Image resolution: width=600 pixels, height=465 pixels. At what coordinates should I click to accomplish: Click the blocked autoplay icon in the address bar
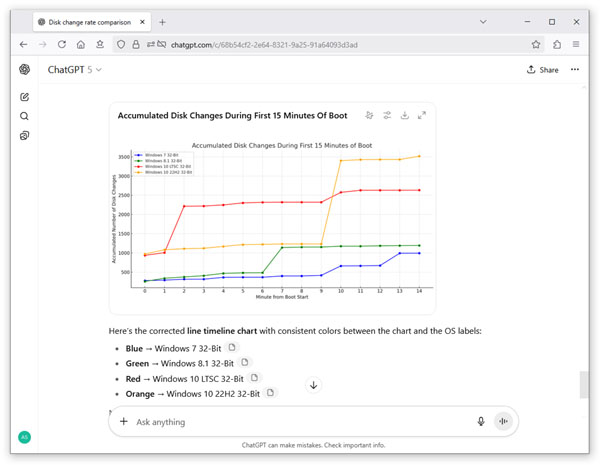click(x=162, y=44)
